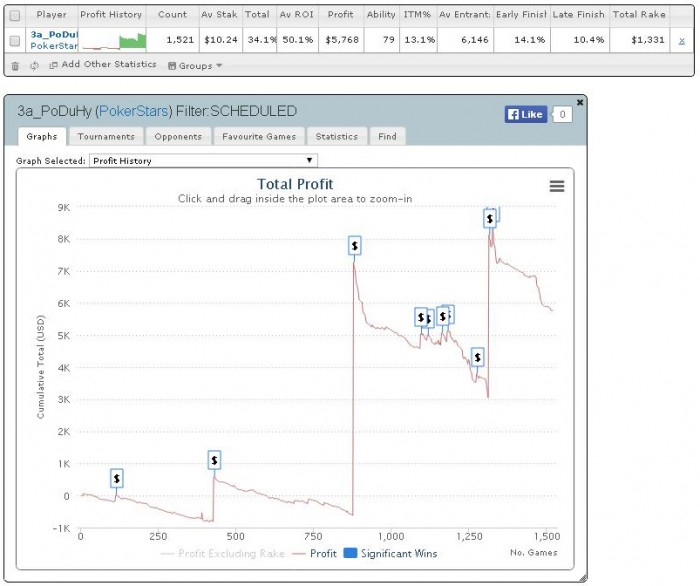Tick the checkbox for the 3a_PoDuHy row
This screenshot has height=586, width=700.
click(x=15, y=41)
